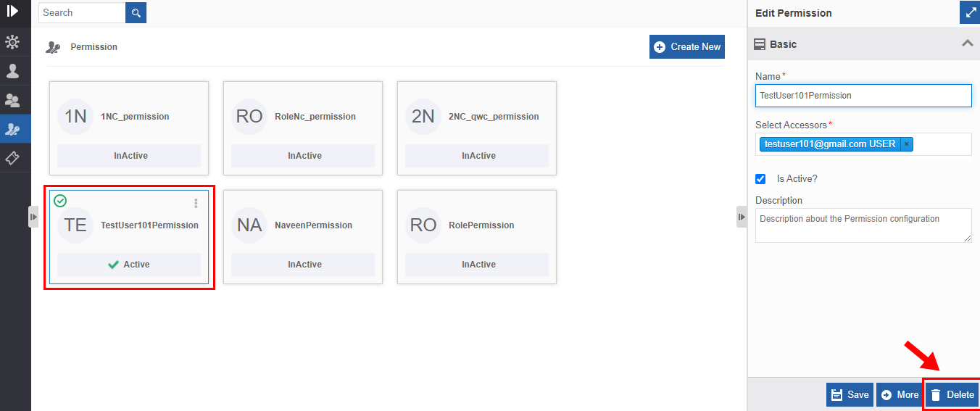Select the RolePermission card title
Viewport: 980px width, 411px height.
tap(481, 225)
